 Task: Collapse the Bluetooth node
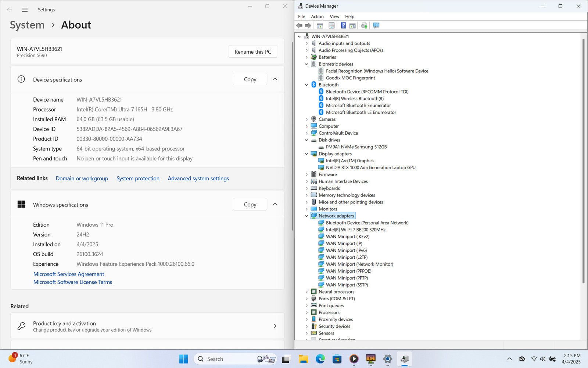pos(306,85)
